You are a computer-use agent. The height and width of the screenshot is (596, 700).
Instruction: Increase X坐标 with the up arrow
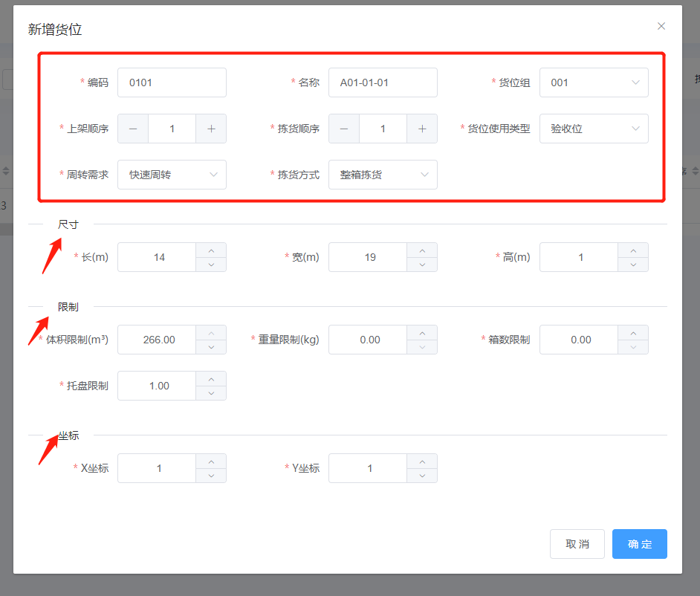(x=211, y=461)
